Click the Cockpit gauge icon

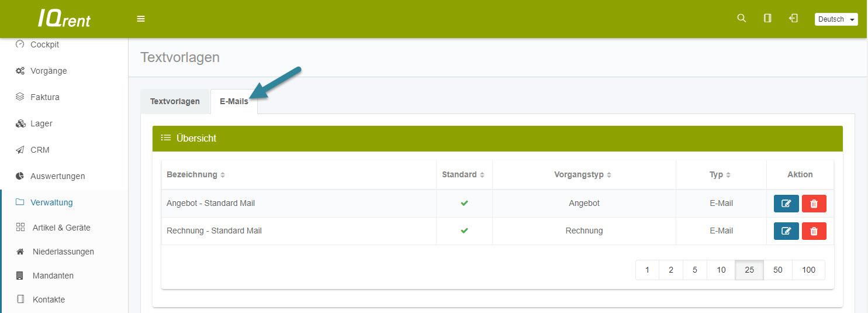tap(20, 44)
